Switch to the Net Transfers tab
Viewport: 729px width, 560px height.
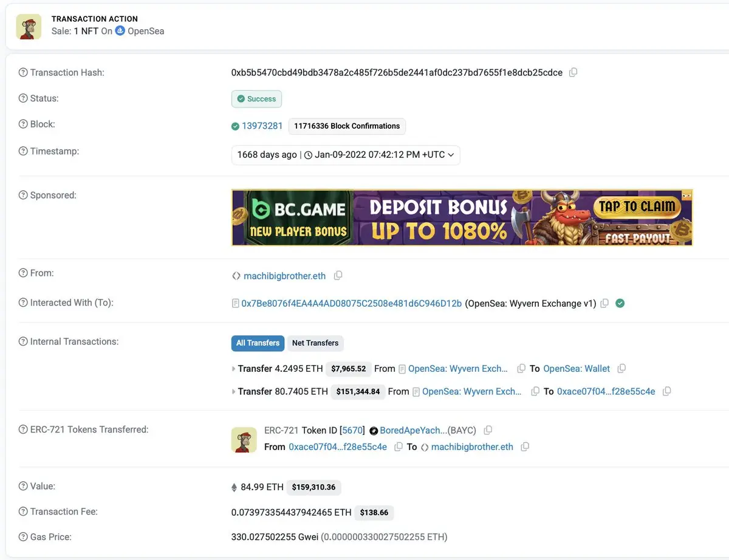point(315,343)
